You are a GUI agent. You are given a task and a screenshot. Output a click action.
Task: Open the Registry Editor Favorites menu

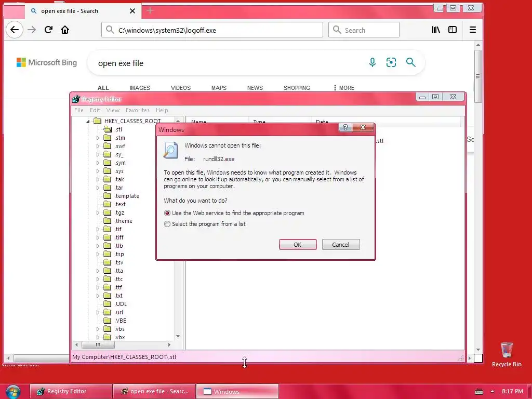[x=137, y=110]
